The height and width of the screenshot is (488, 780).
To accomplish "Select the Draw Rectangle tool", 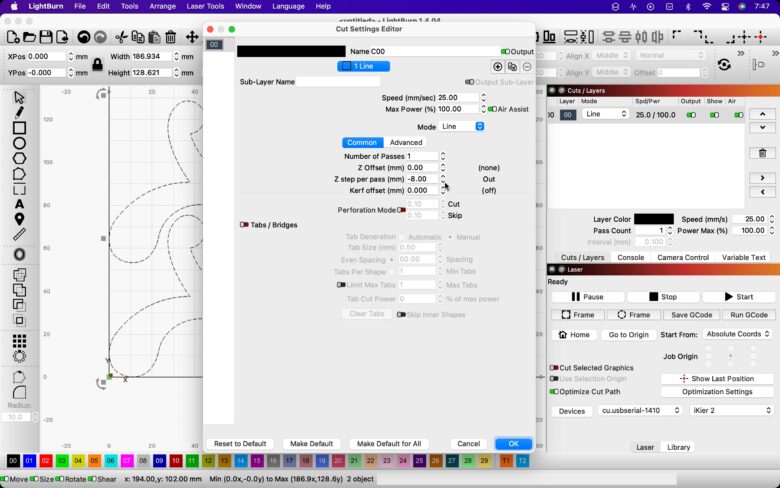I will tap(19, 128).
